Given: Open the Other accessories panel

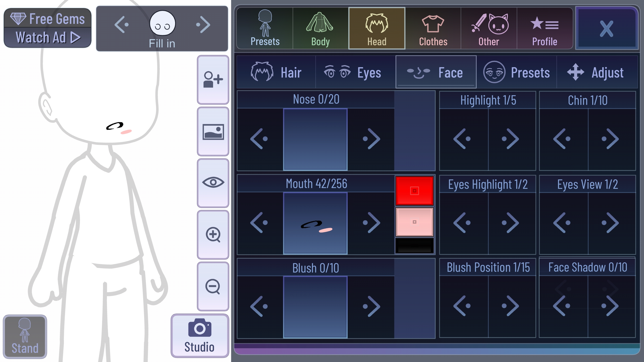Looking at the screenshot, I should pyautogui.click(x=488, y=28).
